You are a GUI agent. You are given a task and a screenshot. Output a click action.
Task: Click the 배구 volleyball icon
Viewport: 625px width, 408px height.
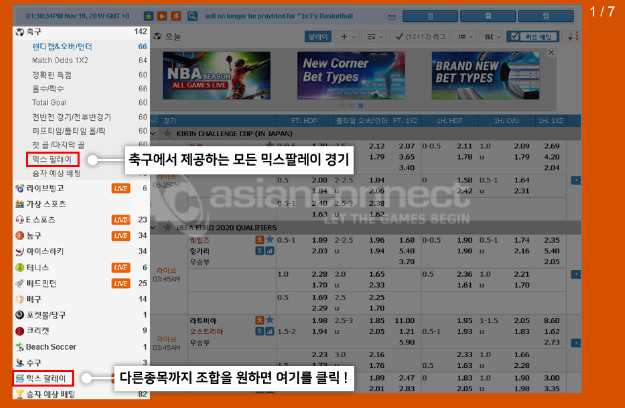[x=20, y=299]
